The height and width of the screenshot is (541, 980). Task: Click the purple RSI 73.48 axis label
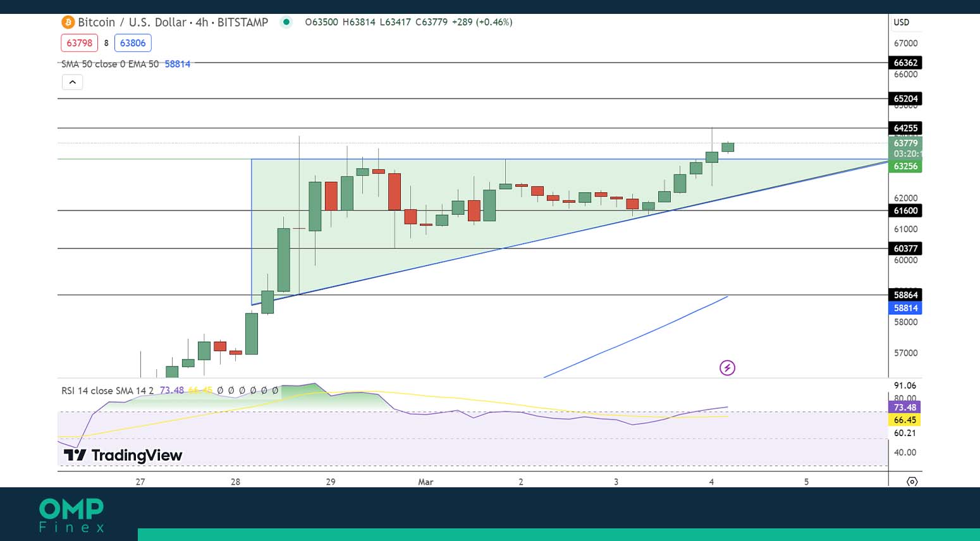click(x=905, y=408)
